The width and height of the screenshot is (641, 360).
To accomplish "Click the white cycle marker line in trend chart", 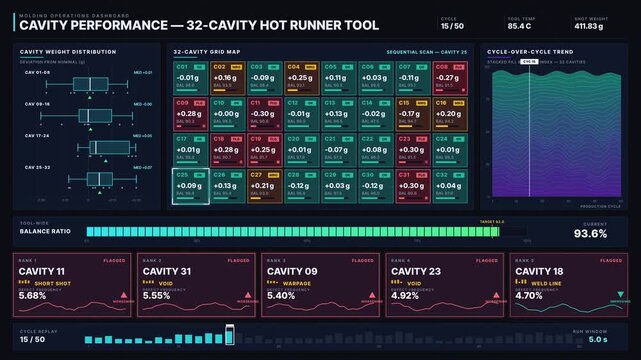I will (529, 131).
